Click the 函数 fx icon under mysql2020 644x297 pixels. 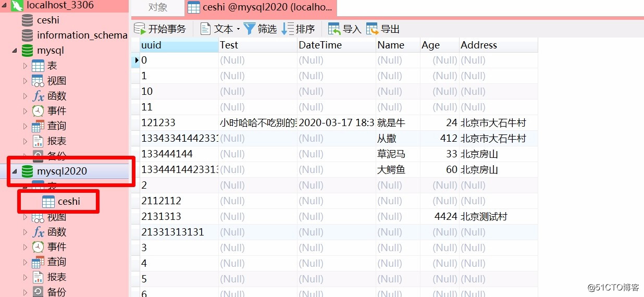coord(38,232)
